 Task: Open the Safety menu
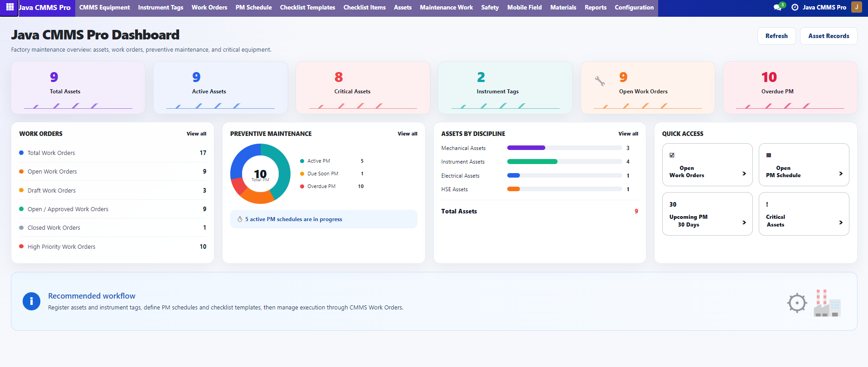(x=490, y=8)
